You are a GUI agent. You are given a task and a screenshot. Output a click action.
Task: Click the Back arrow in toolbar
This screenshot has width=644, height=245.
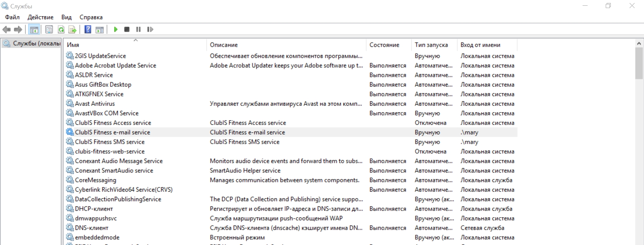pyautogui.click(x=6, y=29)
